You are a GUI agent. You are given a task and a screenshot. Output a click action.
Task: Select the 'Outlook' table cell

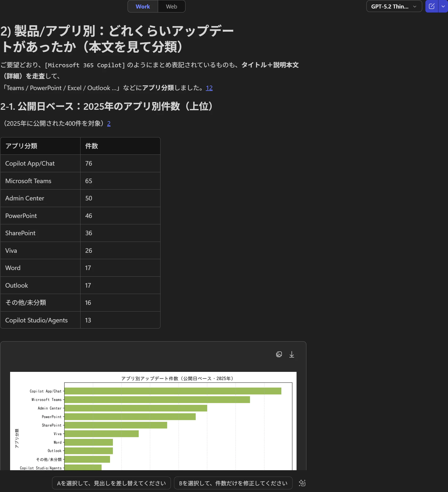point(40,285)
